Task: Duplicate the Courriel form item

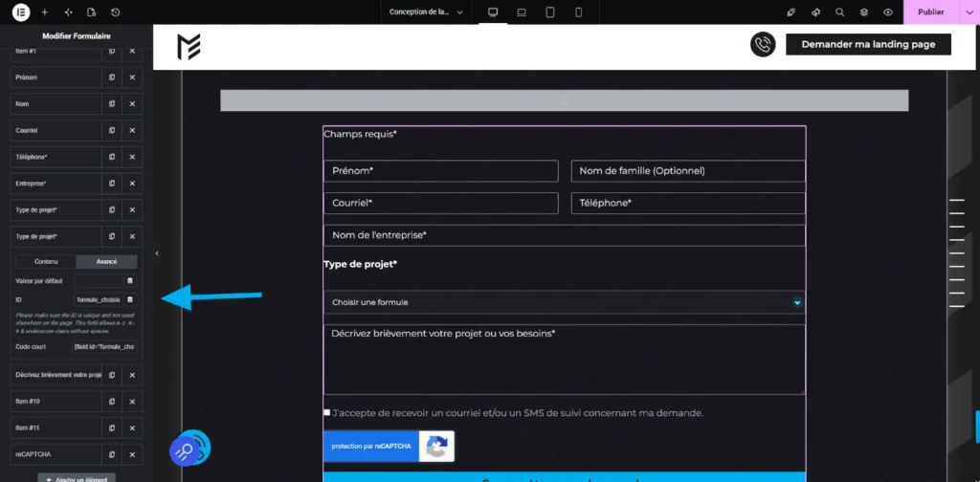Action: coord(112,130)
